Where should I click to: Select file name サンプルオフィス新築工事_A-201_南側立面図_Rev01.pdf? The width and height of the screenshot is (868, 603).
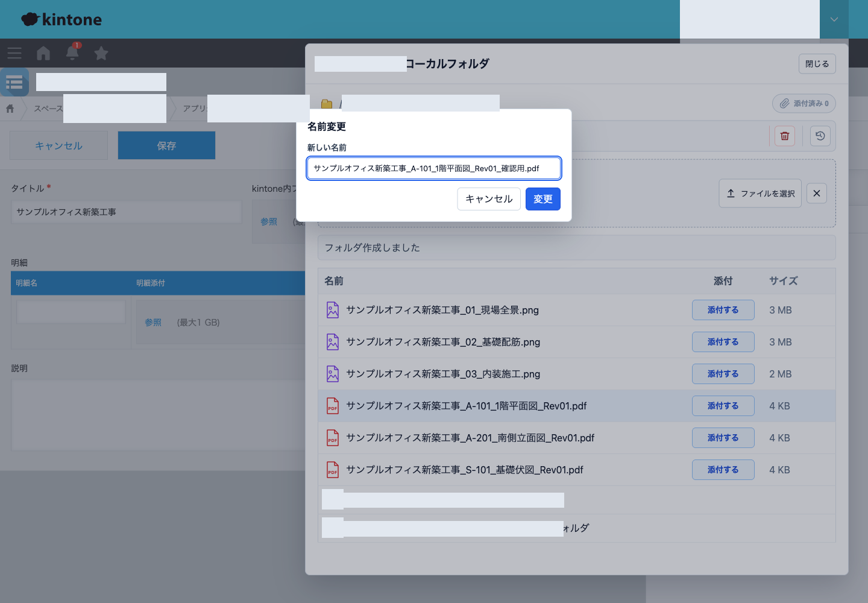(x=470, y=438)
